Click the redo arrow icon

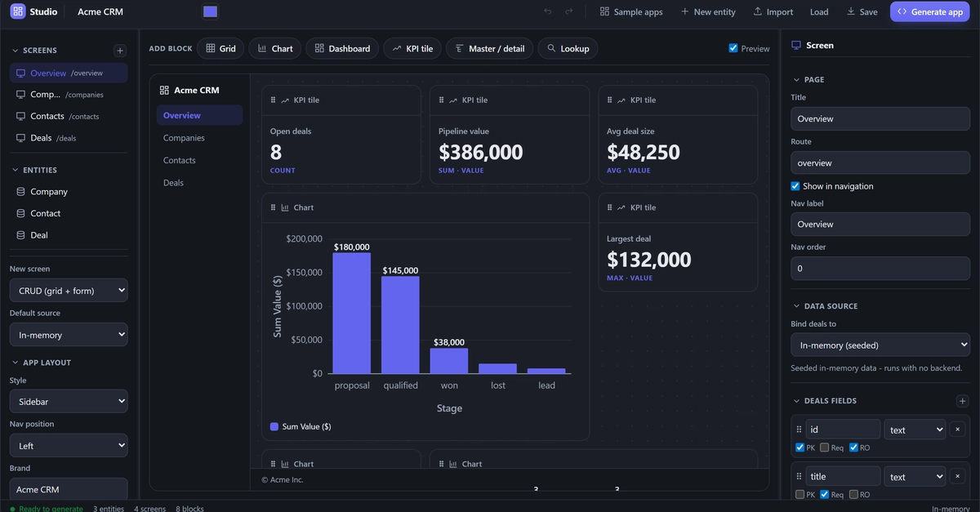[x=568, y=11]
